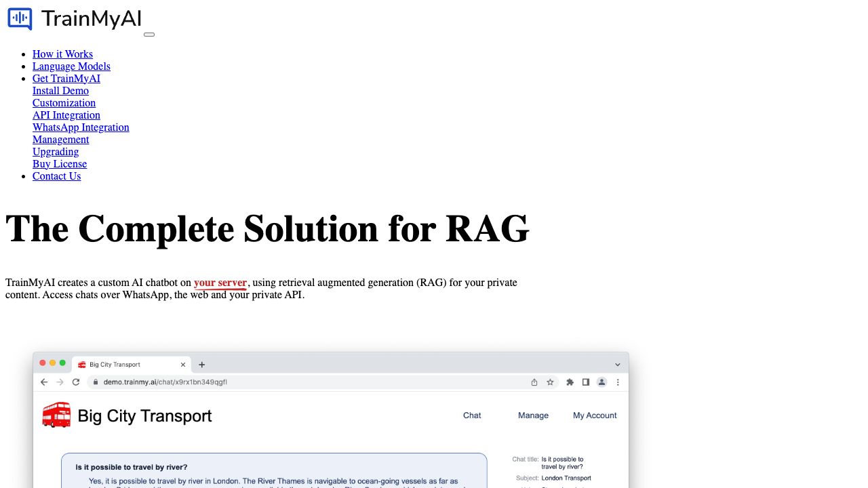Open the Customization menu item

pos(64,103)
